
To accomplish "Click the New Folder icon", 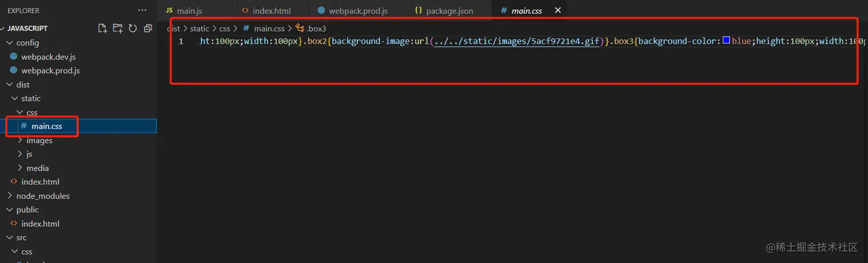I will coord(118,28).
